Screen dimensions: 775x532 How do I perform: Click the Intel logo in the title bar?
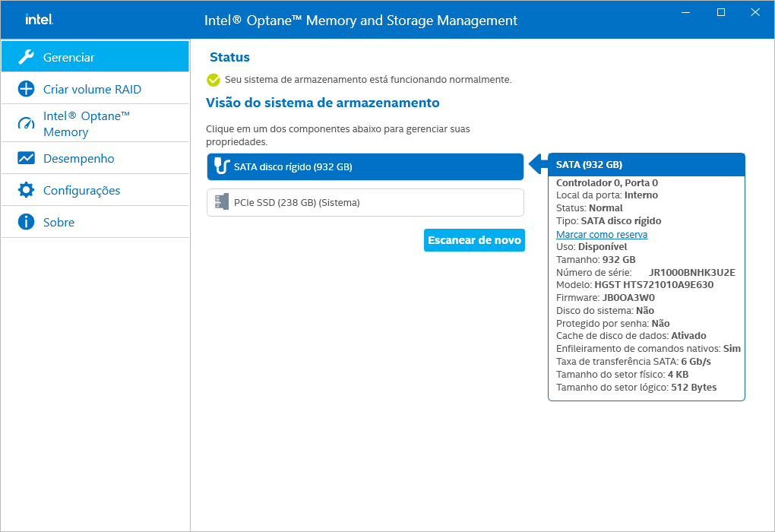39,19
